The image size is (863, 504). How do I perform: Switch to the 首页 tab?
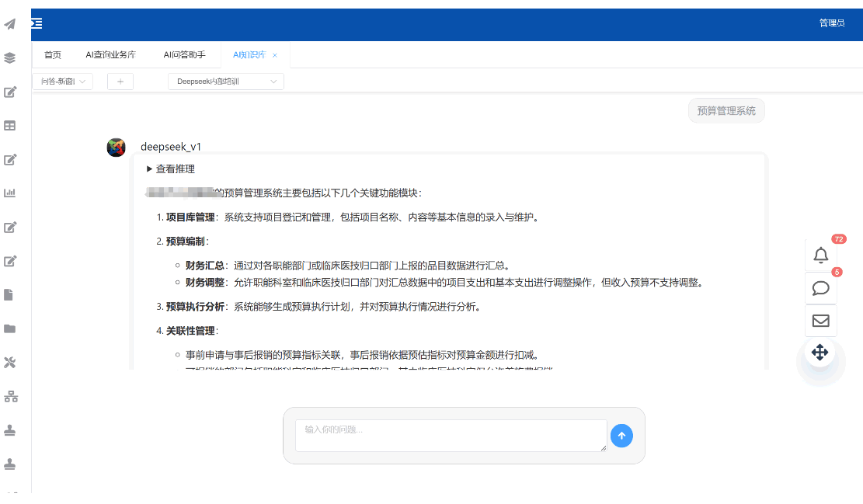pos(52,54)
